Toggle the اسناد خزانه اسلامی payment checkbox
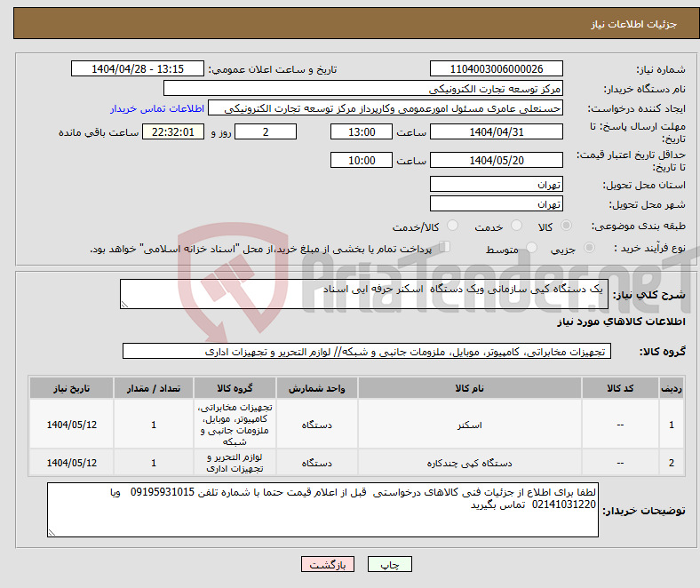This screenshot has width=700, height=588. [x=446, y=249]
